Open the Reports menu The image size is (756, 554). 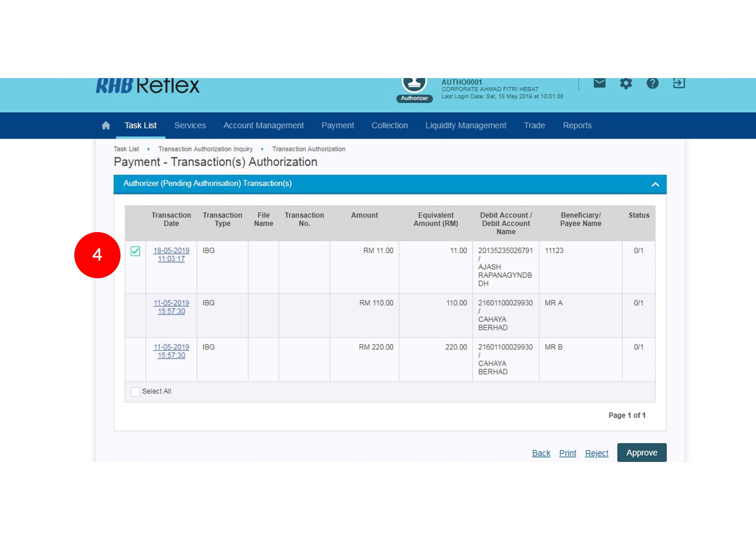[577, 125]
